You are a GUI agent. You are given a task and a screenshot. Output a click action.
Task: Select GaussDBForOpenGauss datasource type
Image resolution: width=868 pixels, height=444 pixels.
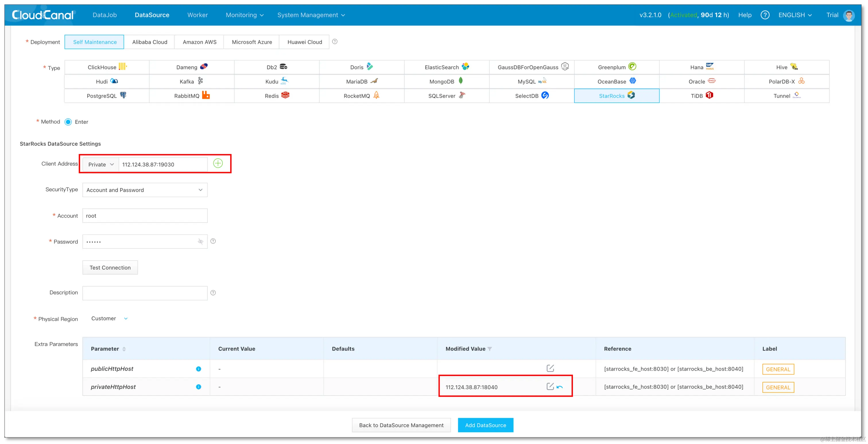click(x=532, y=67)
